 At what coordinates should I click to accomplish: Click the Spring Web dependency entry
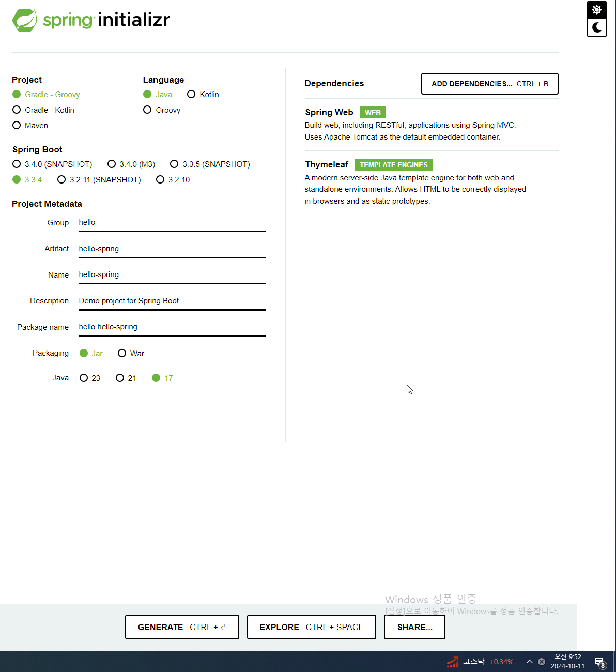[432, 125]
